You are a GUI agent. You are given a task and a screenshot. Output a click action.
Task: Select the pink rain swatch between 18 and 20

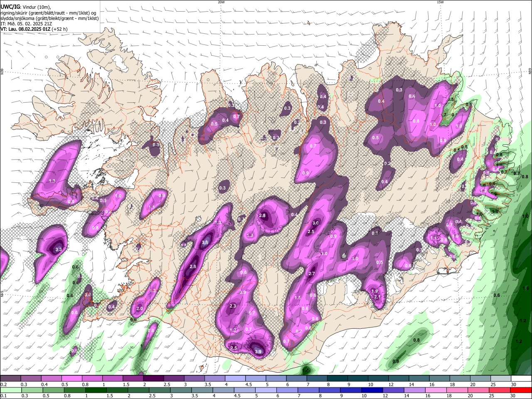coord(457,390)
